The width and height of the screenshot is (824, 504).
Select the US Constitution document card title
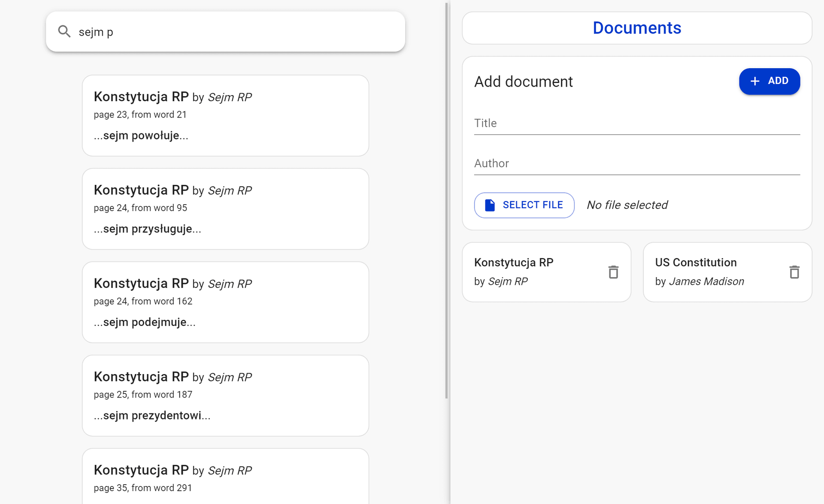point(696,263)
